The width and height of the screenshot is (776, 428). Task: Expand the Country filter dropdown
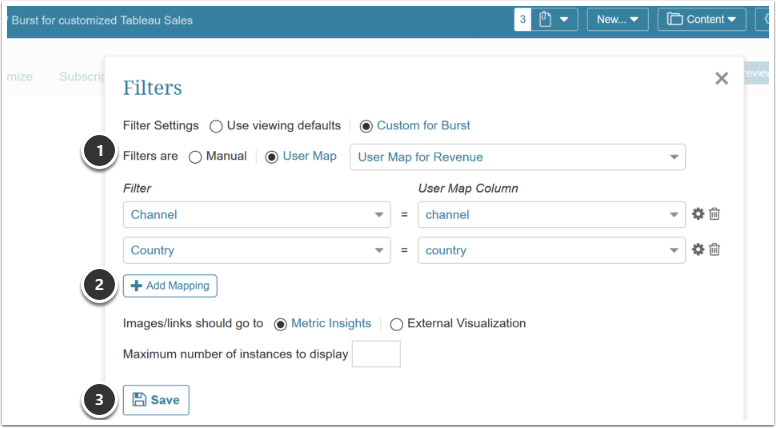(x=256, y=250)
